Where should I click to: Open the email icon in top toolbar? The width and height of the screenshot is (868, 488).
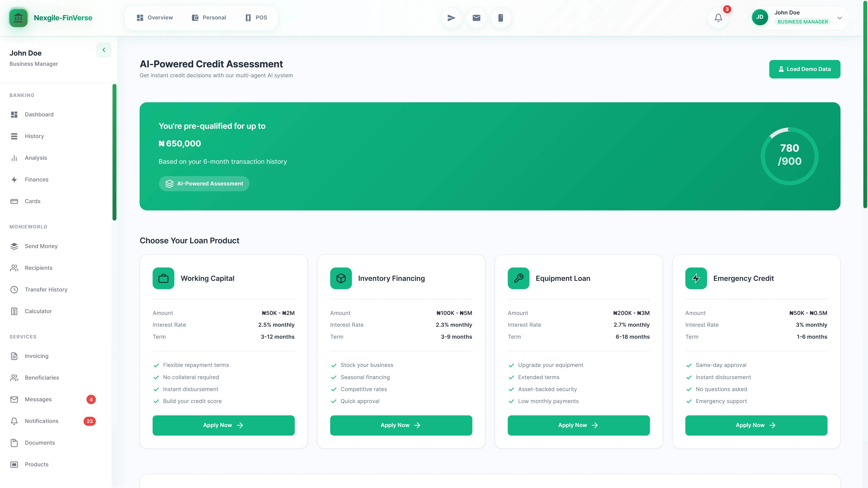pyautogui.click(x=476, y=18)
